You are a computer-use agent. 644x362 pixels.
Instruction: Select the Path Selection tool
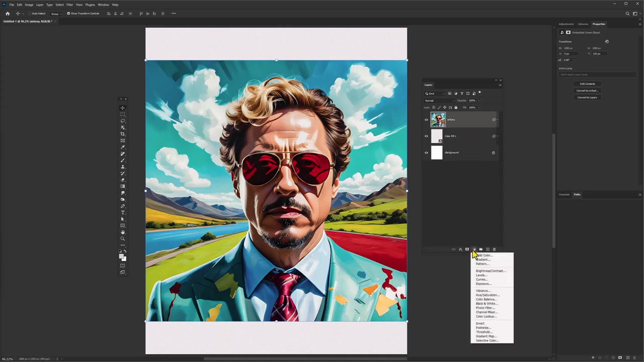(122, 219)
